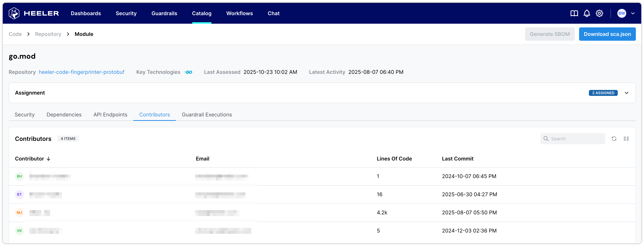Open the column layout options icon
This screenshot has width=644, height=246.
click(626, 139)
